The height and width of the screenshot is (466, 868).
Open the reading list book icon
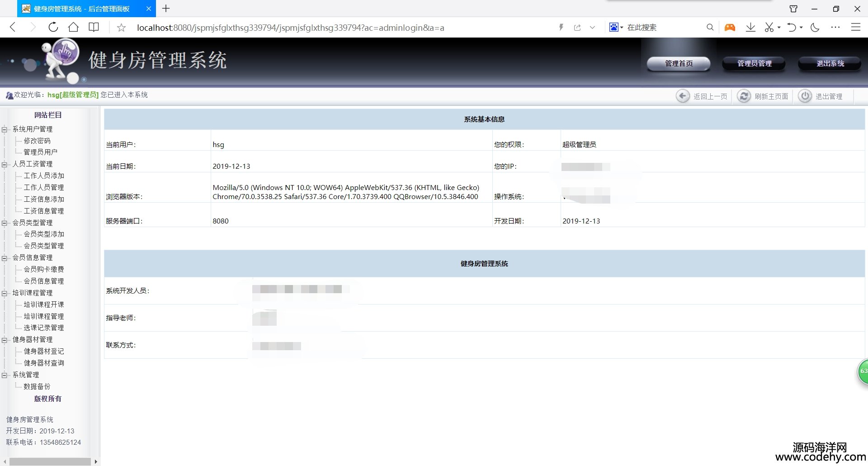[94, 27]
